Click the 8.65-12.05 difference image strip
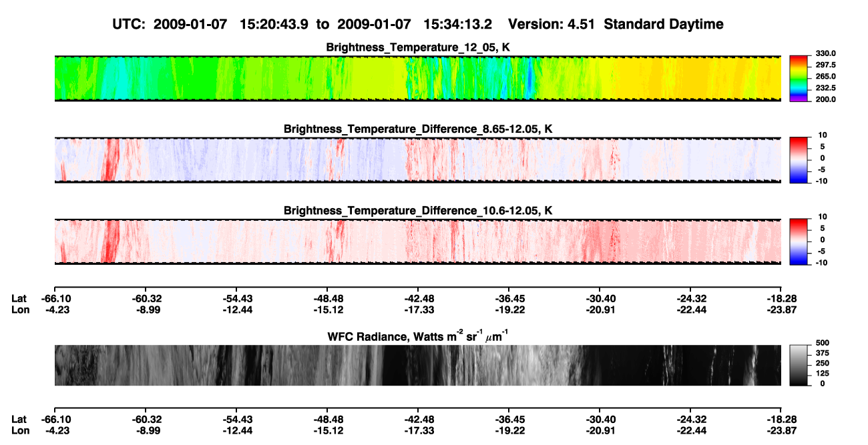868x445 pixels. (x=418, y=159)
